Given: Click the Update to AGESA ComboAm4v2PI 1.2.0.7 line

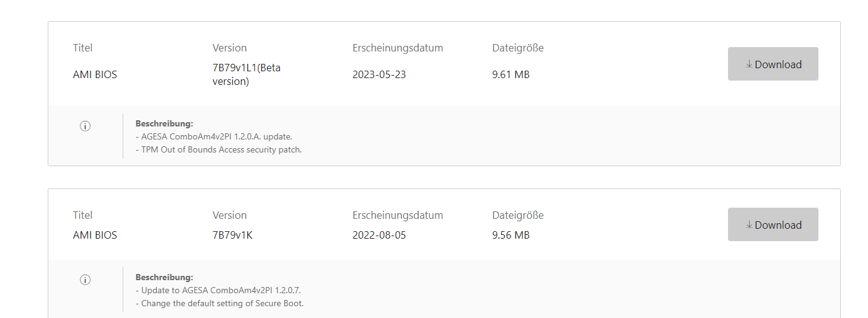Looking at the screenshot, I should coord(218,290).
